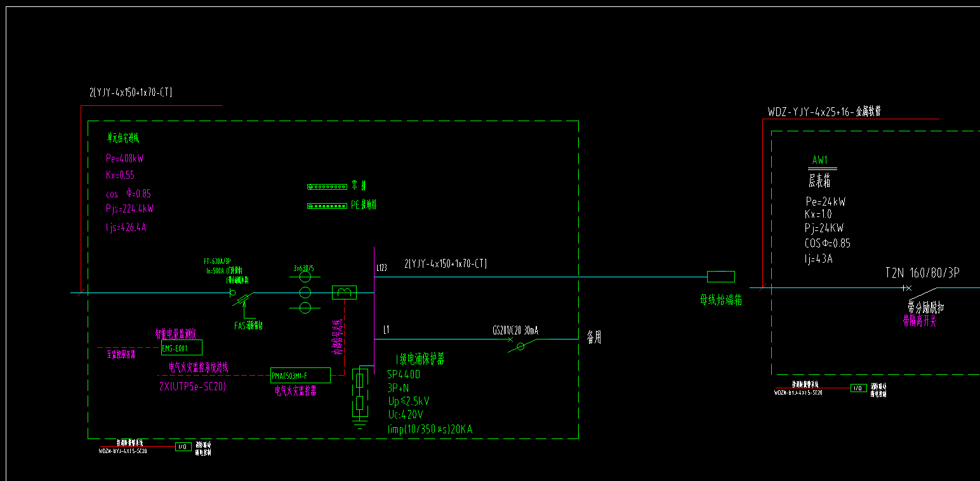This screenshot has height=481, width=980.
Task: Select the FAS fire linkage label
Action: 248,326
